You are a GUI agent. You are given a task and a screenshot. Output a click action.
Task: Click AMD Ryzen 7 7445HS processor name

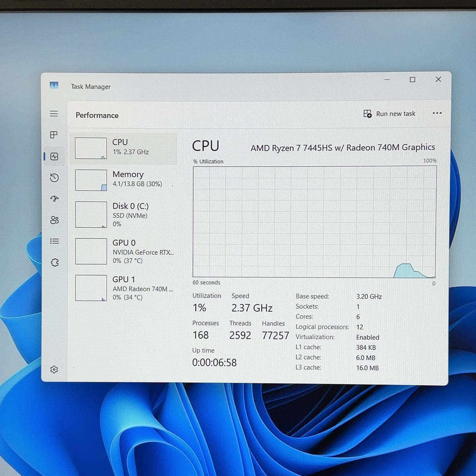click(343, 148)
